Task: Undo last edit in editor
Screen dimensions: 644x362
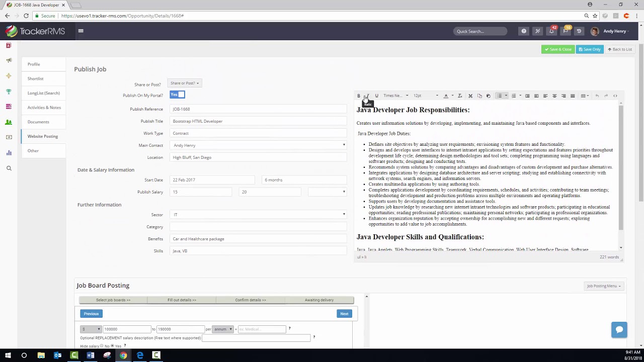Action: (597, 96)
